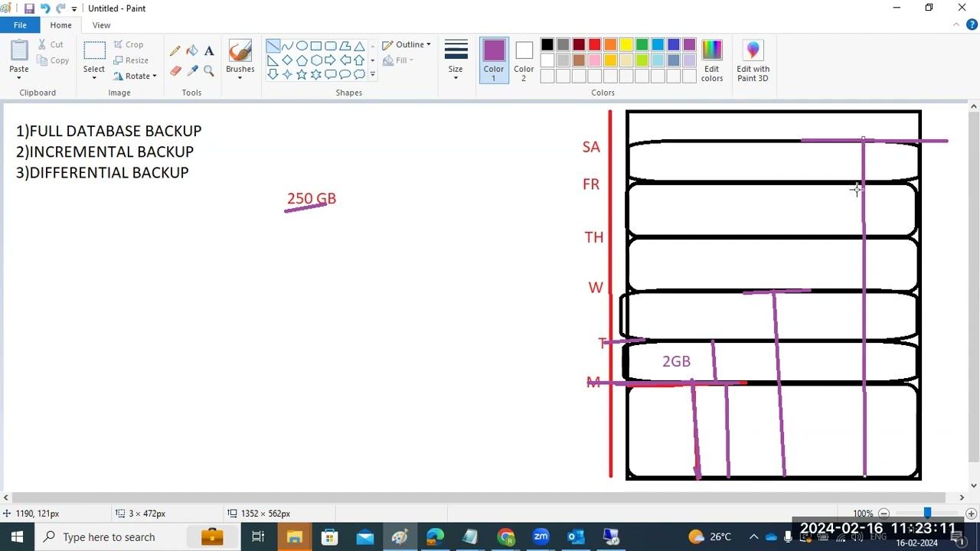Open the shape Outline dropdown
This screenshot has width=980, height=551.
407,45
